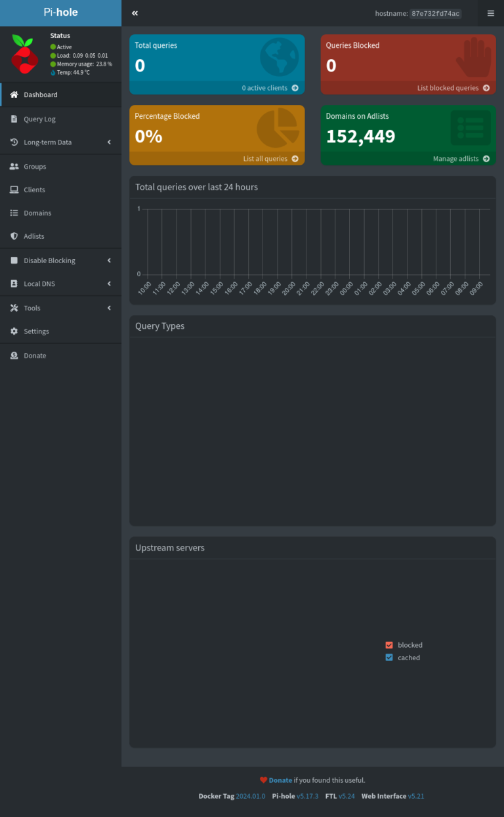Open the List blocked queries link

pos(453,88)
